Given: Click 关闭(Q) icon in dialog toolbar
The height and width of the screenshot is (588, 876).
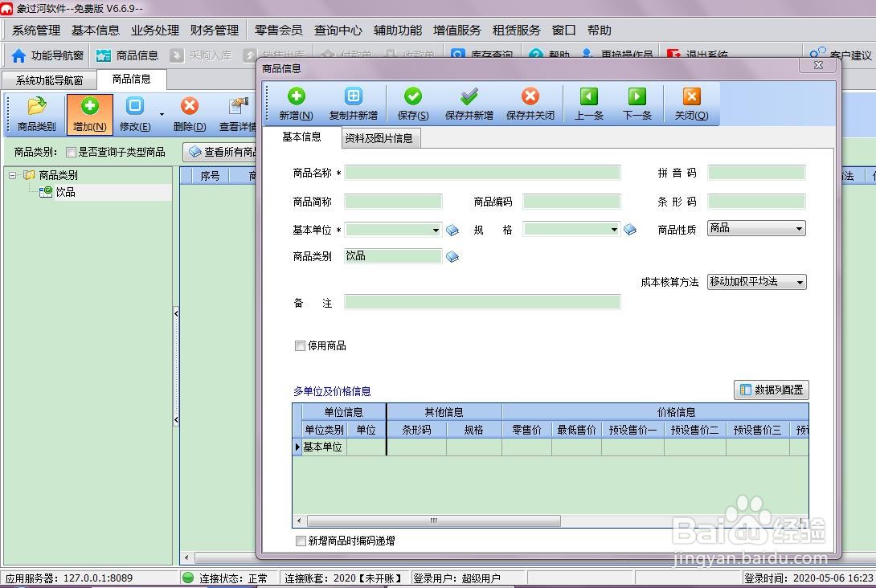Looking at the screenshot, I should 691,104.
